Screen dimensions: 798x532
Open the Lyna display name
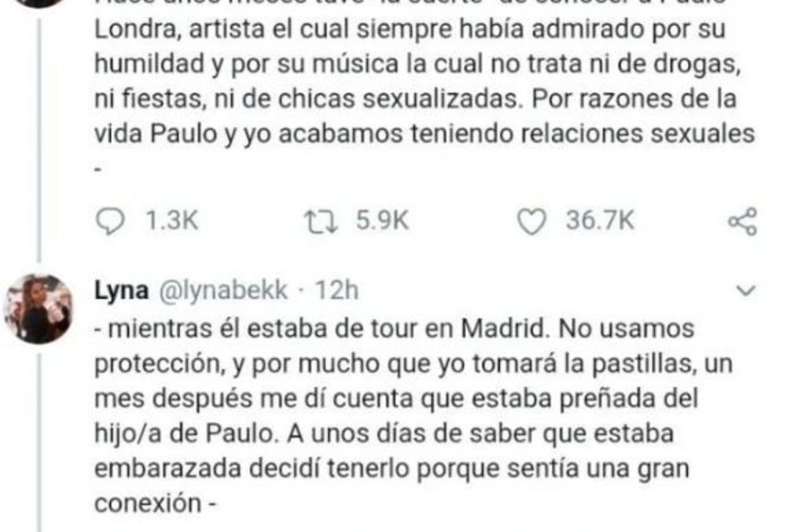pyautogui.click(x=122, y=291)
